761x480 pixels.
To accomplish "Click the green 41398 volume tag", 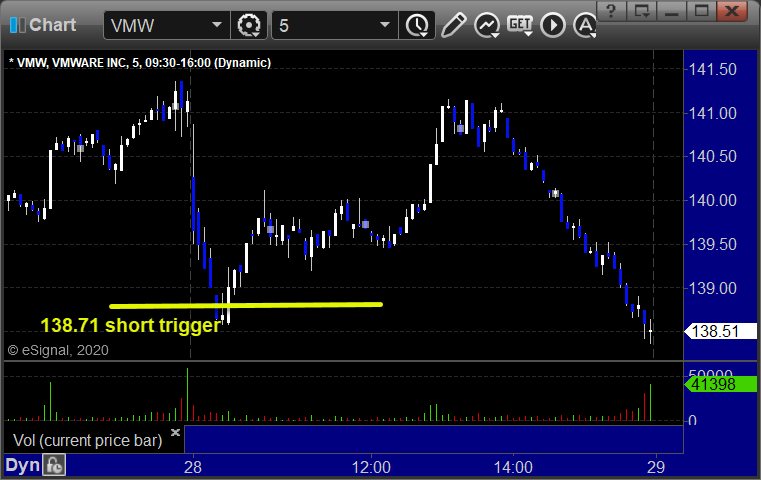I will (x=720, y=384).
